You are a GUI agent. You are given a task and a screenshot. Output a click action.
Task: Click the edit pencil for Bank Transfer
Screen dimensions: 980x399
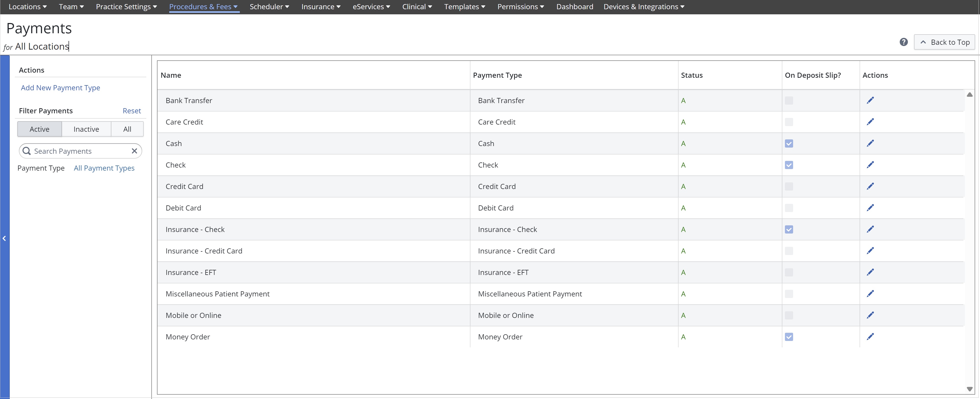pyautogui.click(x=870, y=101)
